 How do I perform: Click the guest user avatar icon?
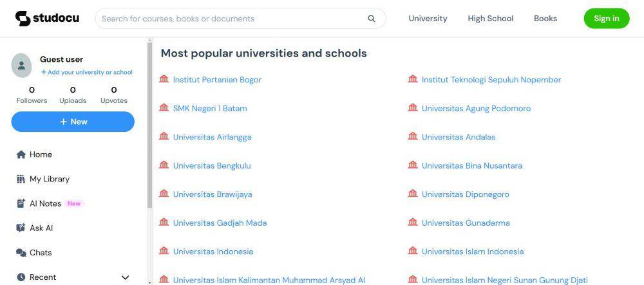point(21,66)
